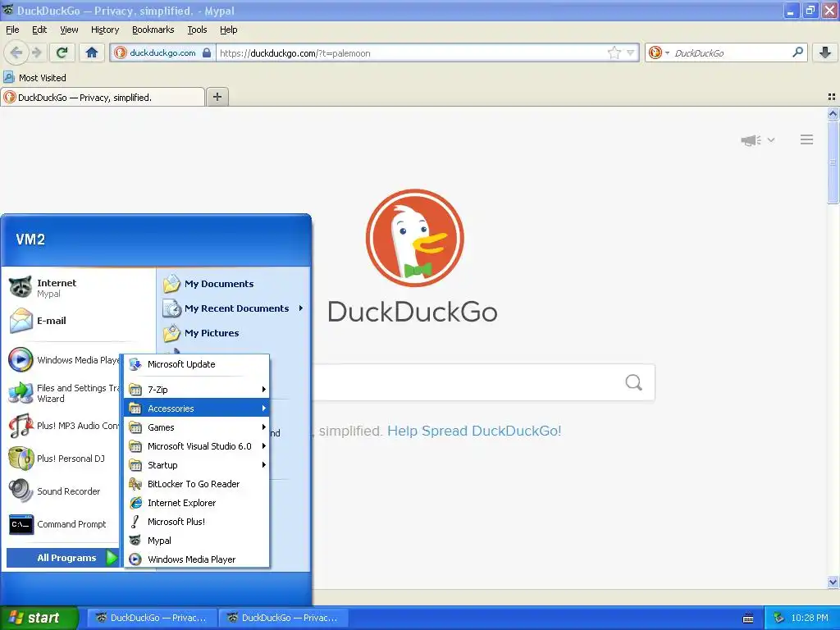Expand the 7-Zip program folder
This screenshot has width=840, height=630.
click(x=197, y=390)
